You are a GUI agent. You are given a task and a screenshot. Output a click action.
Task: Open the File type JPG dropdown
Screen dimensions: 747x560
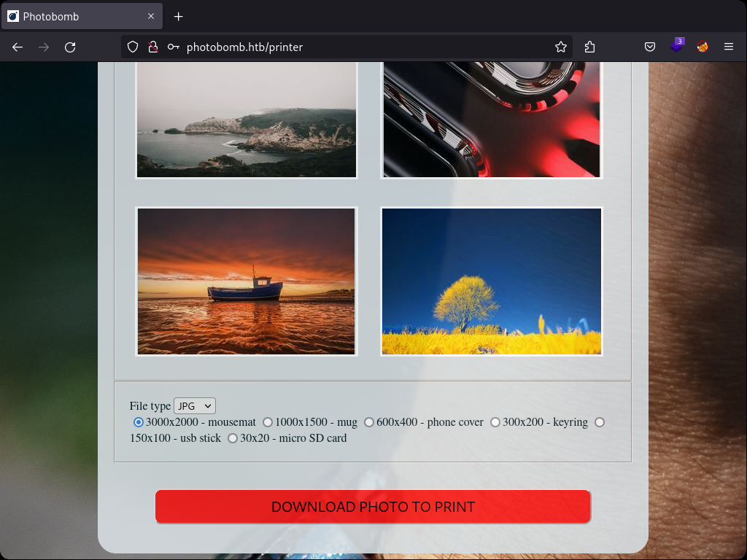click(x=194, y=406)
